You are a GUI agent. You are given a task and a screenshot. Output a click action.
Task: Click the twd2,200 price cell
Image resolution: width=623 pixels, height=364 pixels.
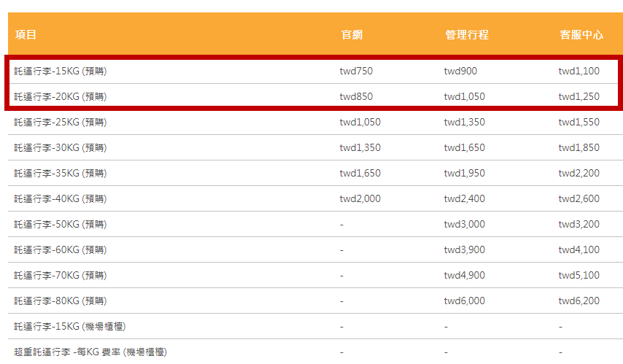pyautogui.click(x=579, y=174)
